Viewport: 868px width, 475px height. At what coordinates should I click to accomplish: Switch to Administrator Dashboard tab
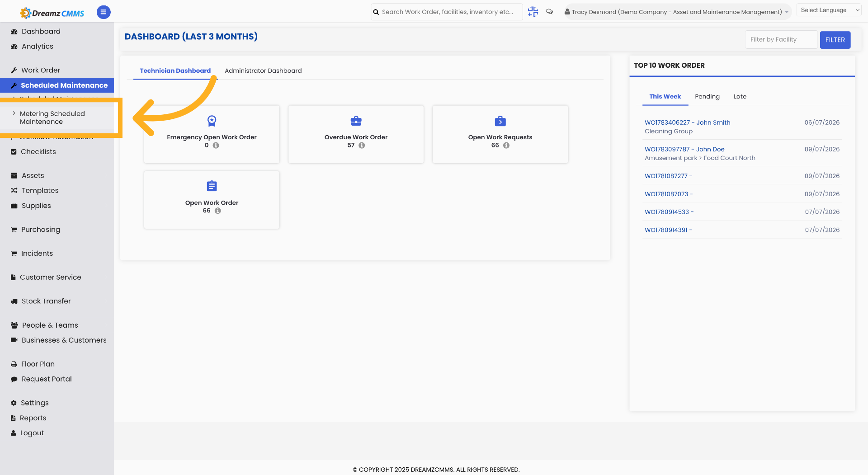263,71
